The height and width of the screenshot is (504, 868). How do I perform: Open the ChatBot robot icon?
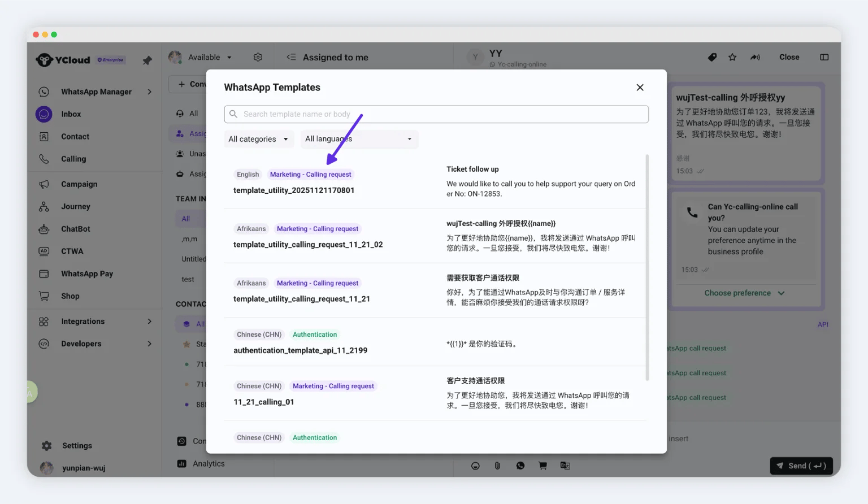click(44, 229)
